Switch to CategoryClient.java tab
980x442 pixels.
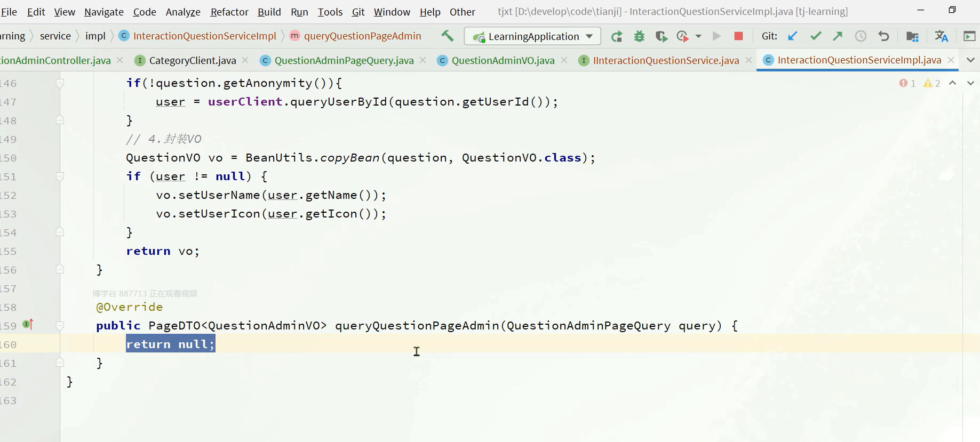tap(192, 60)
